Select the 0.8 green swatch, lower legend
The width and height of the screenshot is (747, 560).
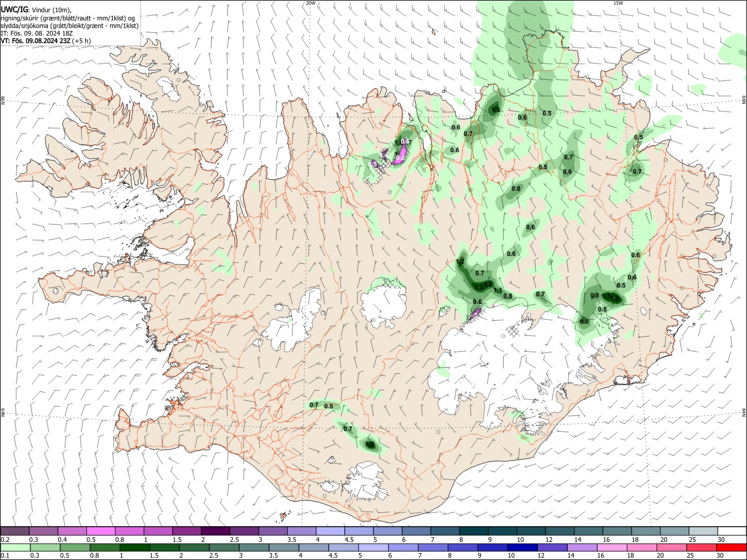105,547
